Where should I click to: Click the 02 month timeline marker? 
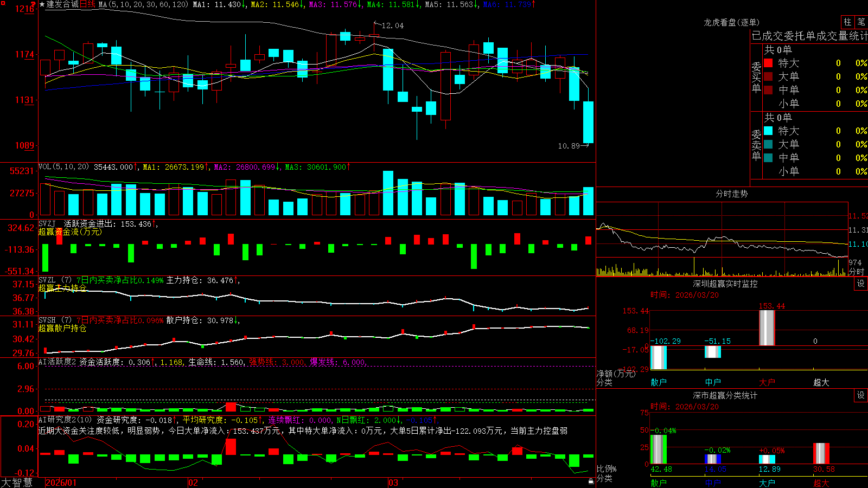tap(193, 483)
